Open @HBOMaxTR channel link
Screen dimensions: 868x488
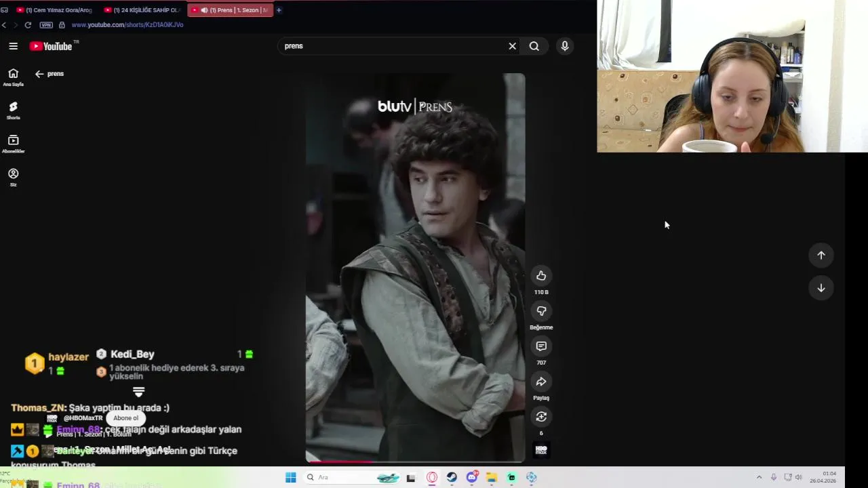coord(83,418)
